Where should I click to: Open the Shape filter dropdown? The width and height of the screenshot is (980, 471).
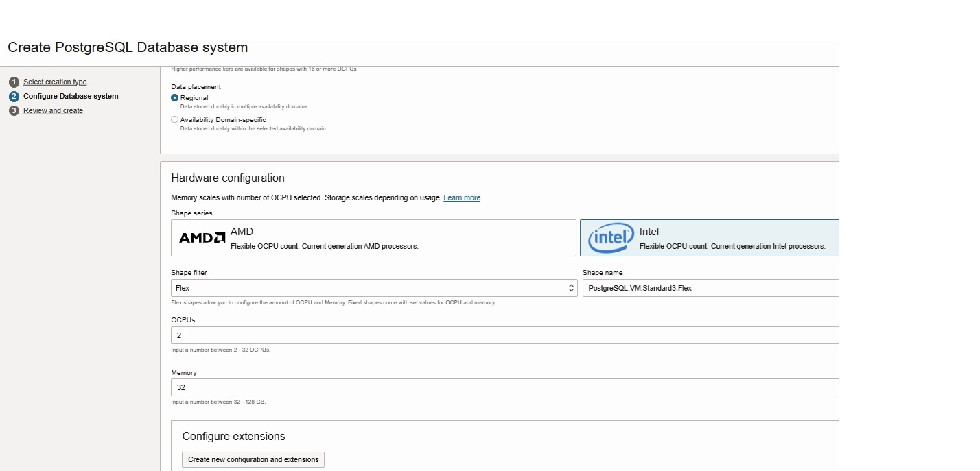374,288
